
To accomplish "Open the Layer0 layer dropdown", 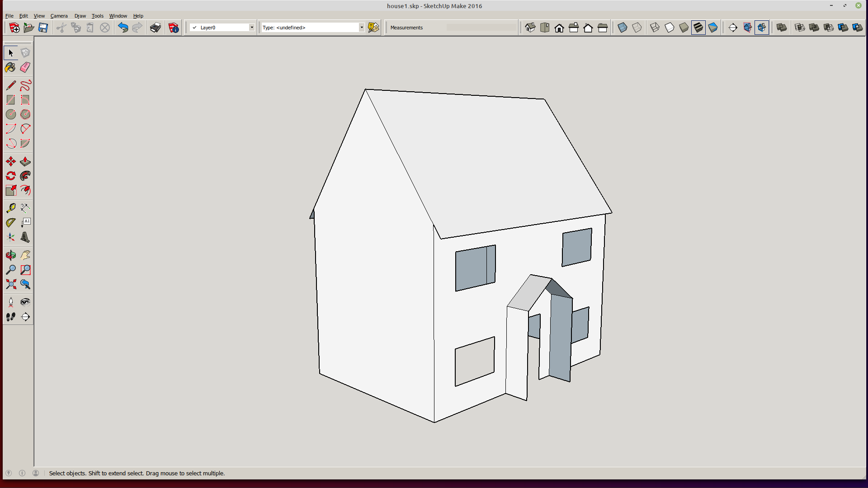I will point(223,28).
